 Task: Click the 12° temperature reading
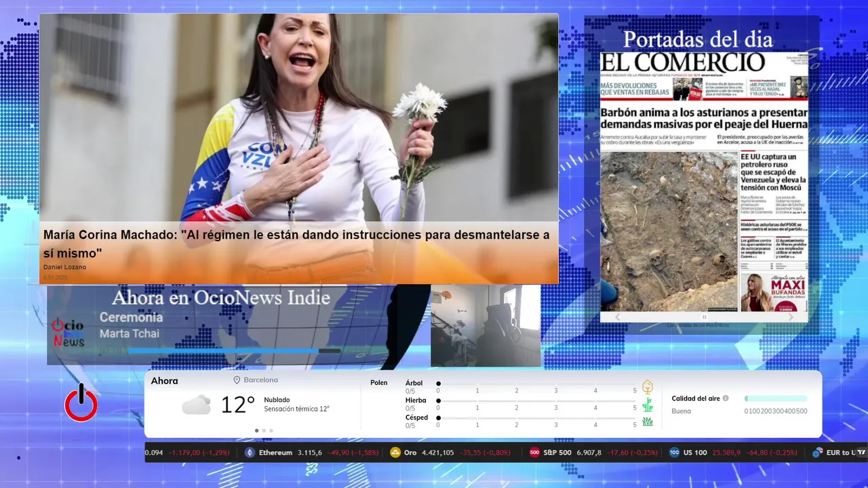pyautogui.click(x=238, y=405)
